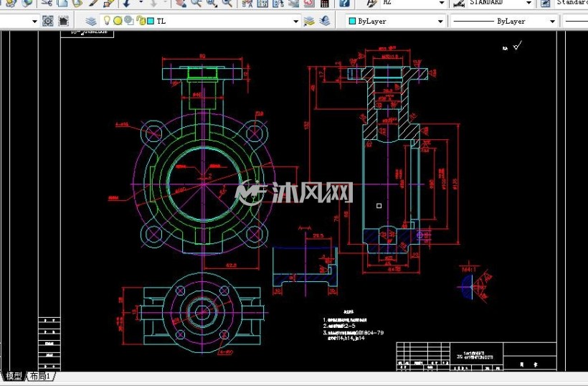Open the Layer Properties Manager icon
Viewport: 588px width, 386px height.
91,21
